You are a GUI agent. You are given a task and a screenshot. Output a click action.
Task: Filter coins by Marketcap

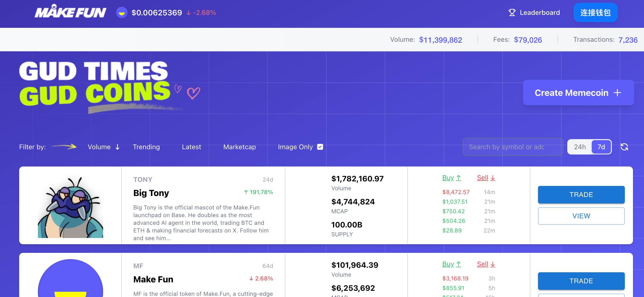point(239,147)
